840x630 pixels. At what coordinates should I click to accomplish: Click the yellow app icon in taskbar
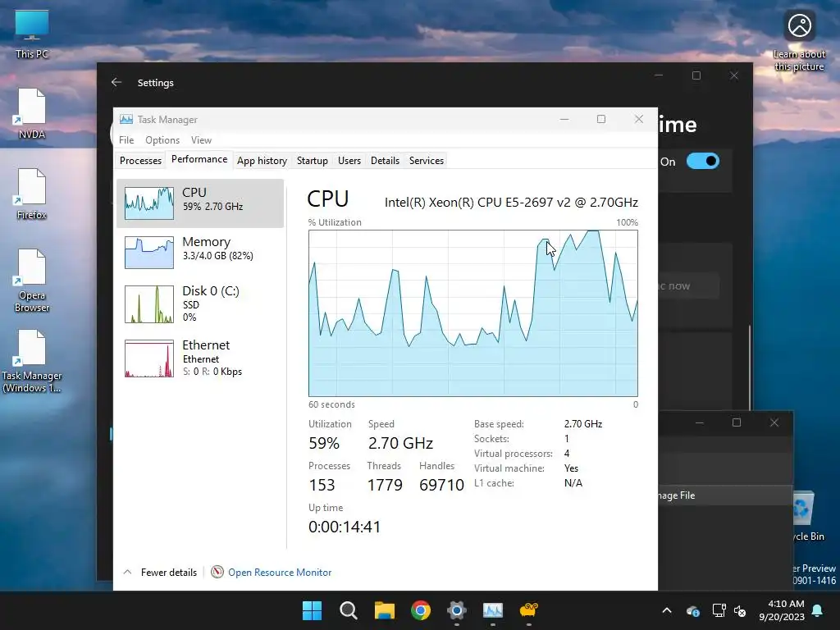click(529, 610)
